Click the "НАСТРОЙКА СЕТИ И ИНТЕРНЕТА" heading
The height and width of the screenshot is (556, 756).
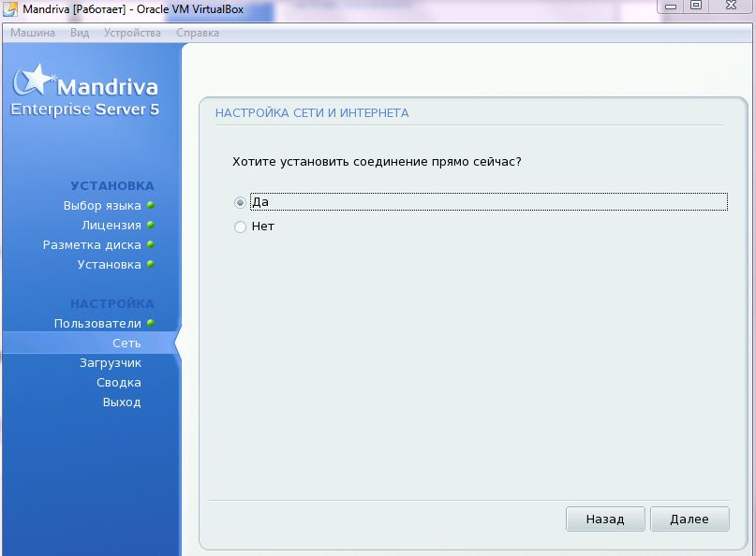click(x=312, y=113)
